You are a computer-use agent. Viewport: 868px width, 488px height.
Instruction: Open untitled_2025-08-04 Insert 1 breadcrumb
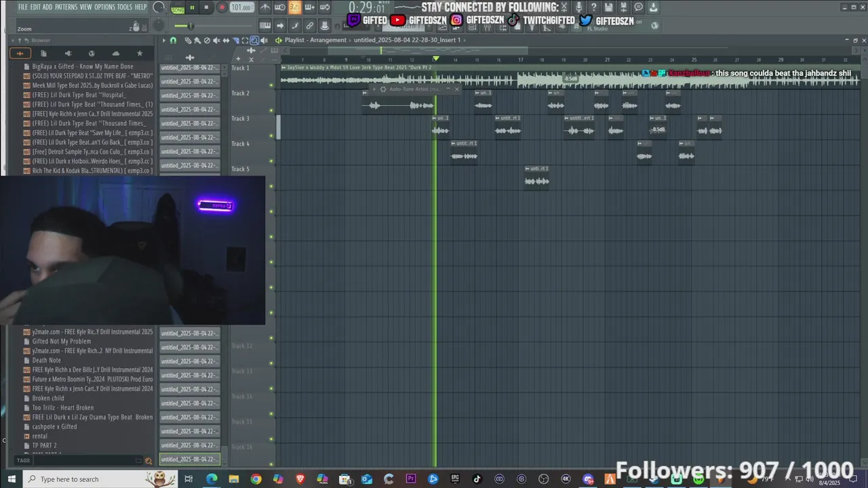point(407,40)
